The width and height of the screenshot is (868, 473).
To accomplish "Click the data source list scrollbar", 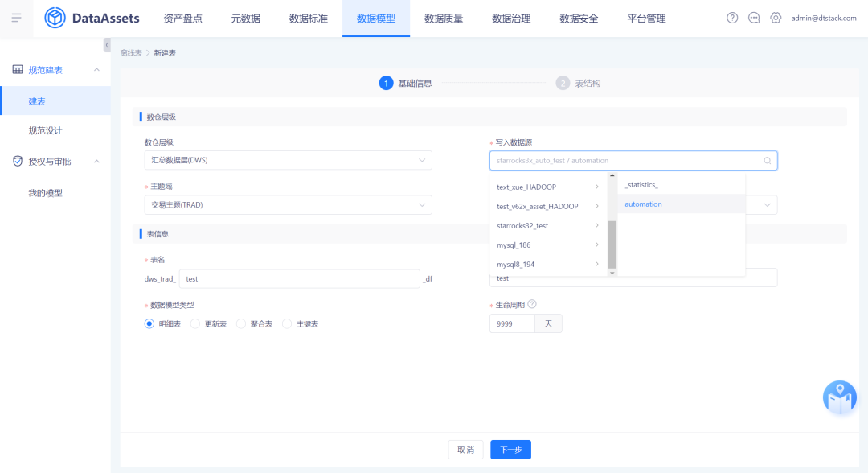I will pyautogui.click(x=612, y=244).
